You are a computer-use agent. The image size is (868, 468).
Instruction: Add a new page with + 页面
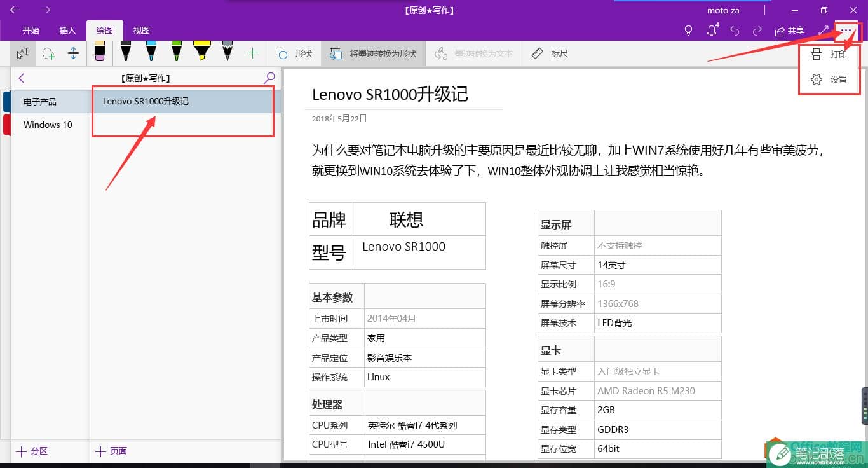pos(111,451)
